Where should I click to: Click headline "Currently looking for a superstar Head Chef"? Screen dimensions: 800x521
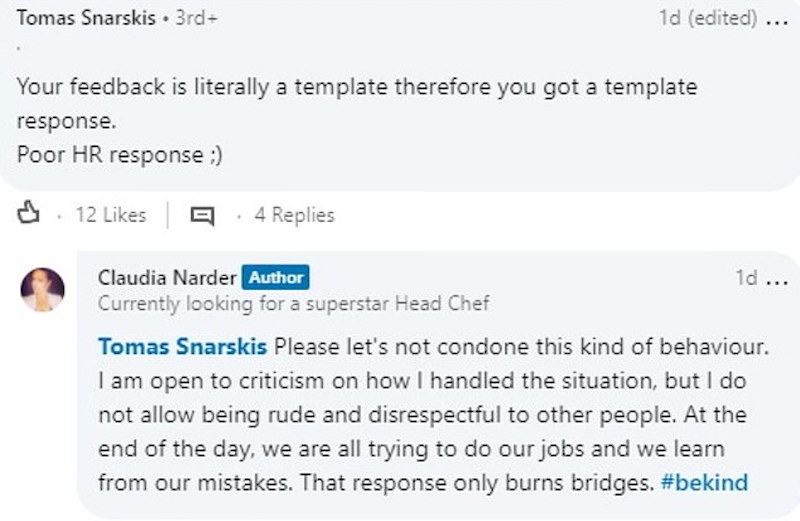293,304
